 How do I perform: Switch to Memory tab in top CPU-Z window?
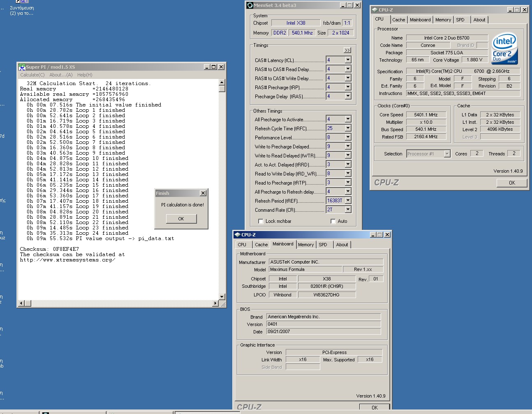click(443, 20)
